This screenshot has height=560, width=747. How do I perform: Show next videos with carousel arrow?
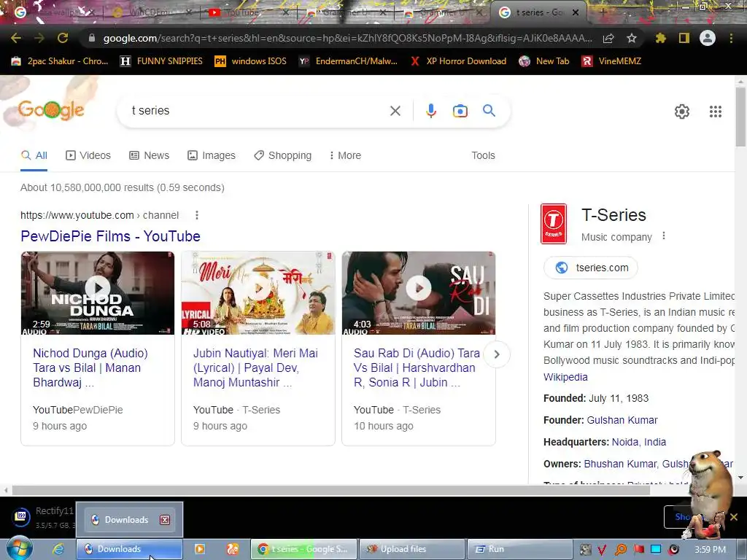click(496, 354)
